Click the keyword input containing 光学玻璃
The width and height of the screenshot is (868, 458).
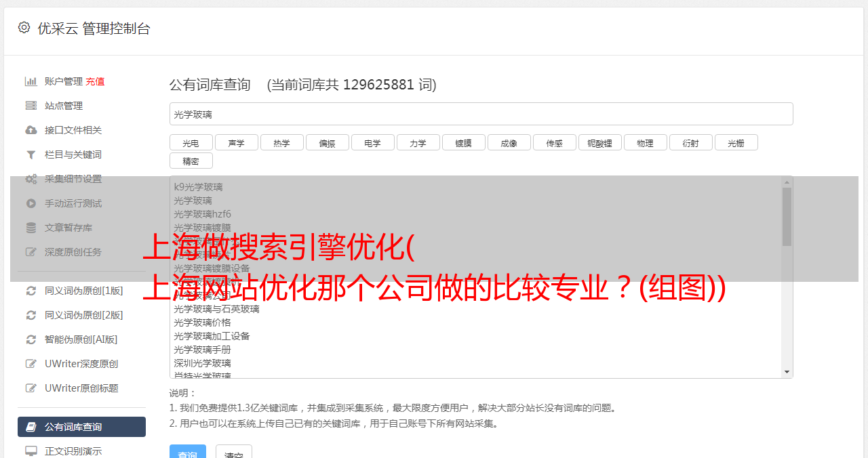tap(481, 114)
